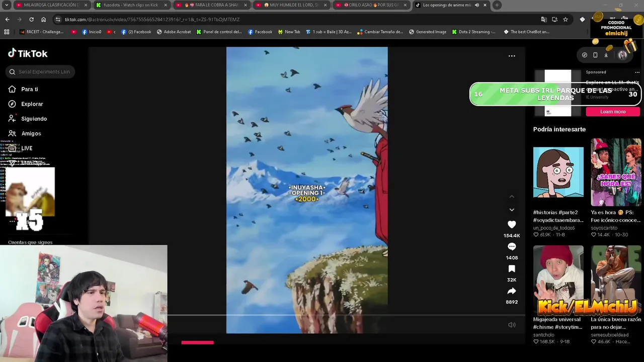
Task: Click the Learn more ad button
Action: point(613,112)
